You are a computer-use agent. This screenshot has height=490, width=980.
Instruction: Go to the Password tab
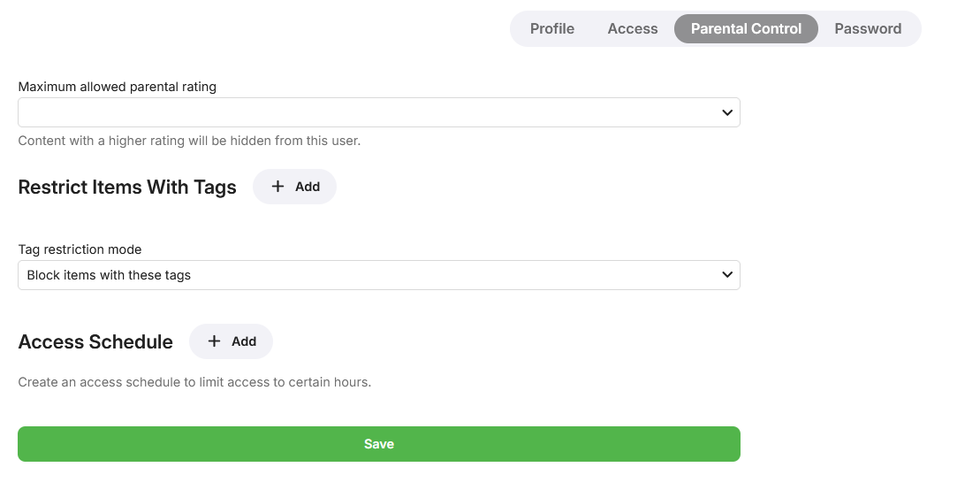(868, 28)
